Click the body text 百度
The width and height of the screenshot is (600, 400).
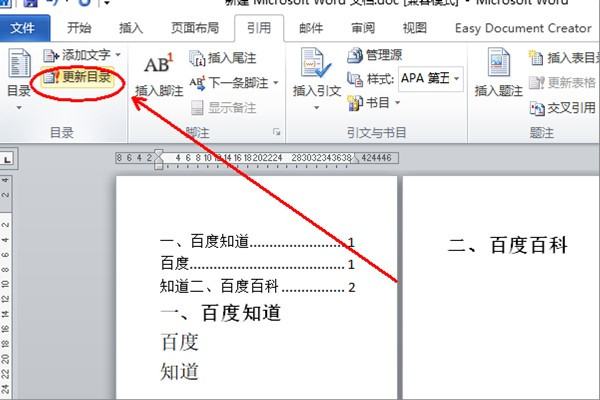[x=179, y=342]
